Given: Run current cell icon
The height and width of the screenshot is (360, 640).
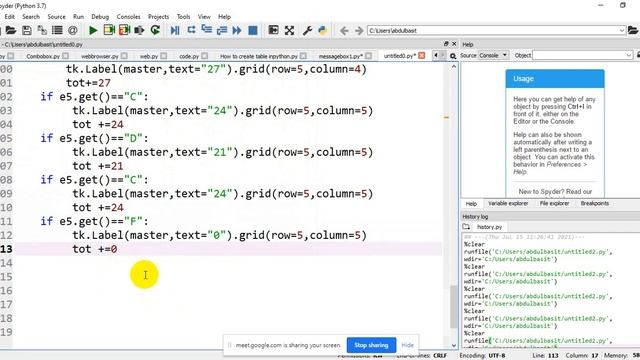Looking at the screenshot, I should 109,31.
